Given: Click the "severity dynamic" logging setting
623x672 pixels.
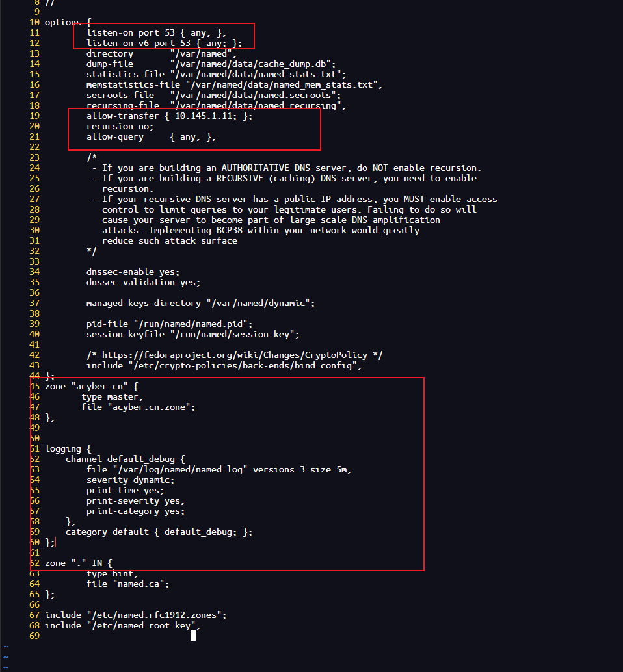Looking at the screenshot, I should click(130, 480).
